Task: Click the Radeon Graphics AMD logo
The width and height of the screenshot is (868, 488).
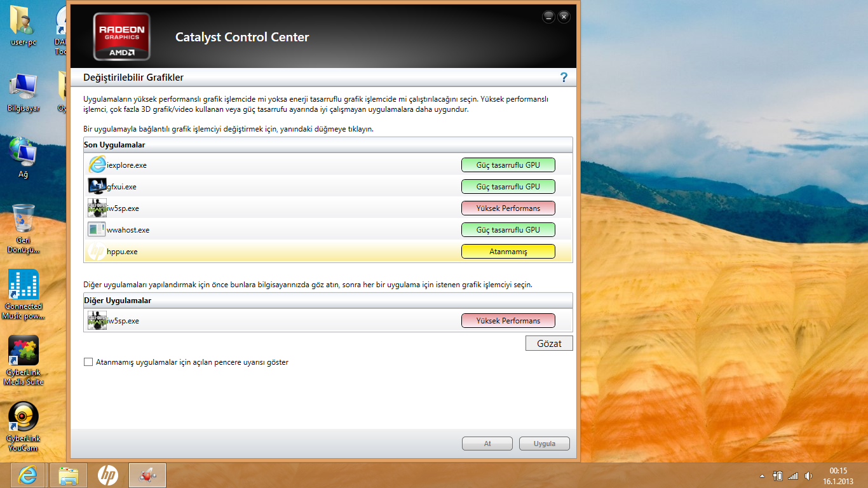Action: coord(122,36)
